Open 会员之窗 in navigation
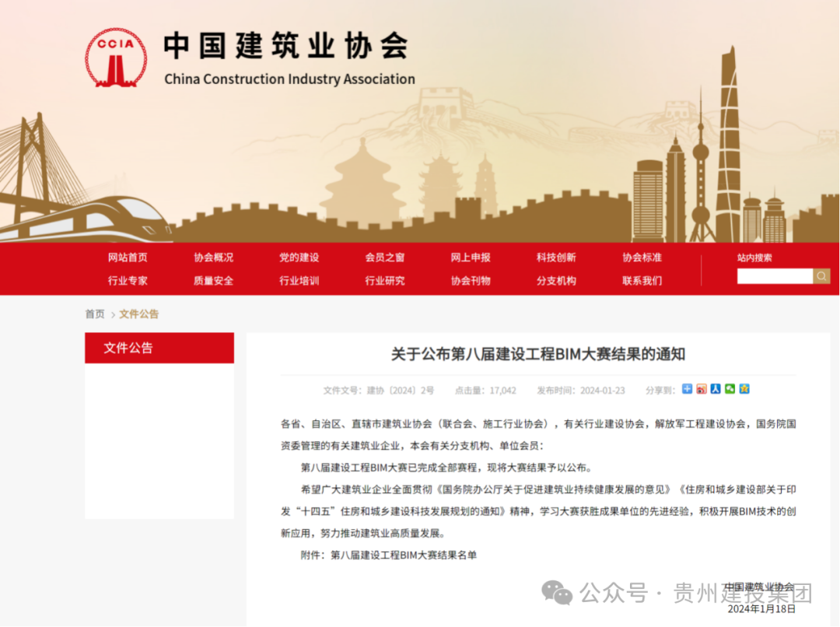 click(384, 257)
